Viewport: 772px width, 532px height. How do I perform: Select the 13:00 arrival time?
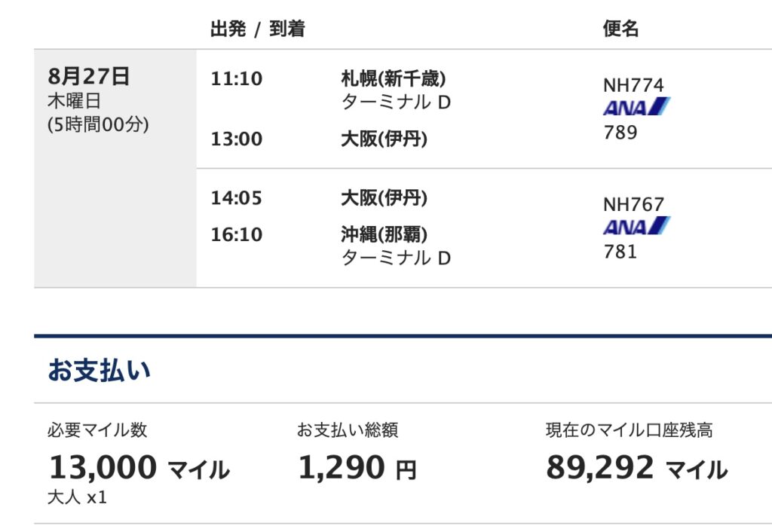tap(237, 139)
